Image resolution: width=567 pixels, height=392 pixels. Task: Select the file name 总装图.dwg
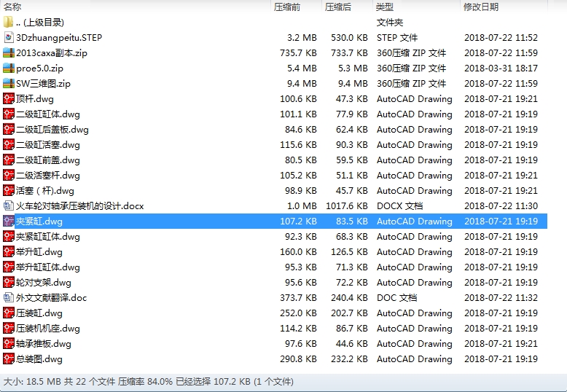[x=39, y=359]
